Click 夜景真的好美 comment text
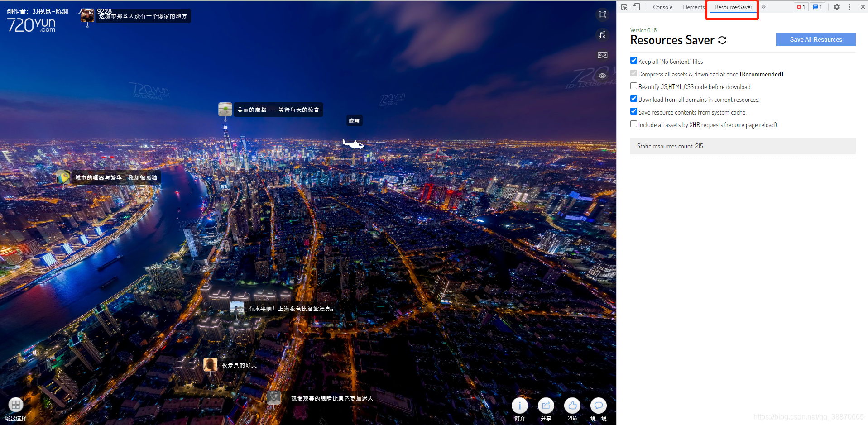This screenshot has height=425, width=868. click(239, 365)
